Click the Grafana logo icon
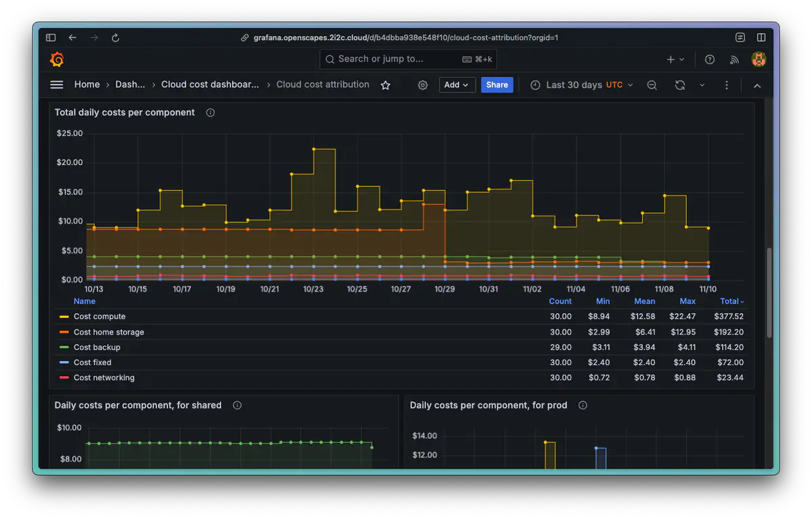812x518 pixels. pyautogui.click(x=58, y=60)
